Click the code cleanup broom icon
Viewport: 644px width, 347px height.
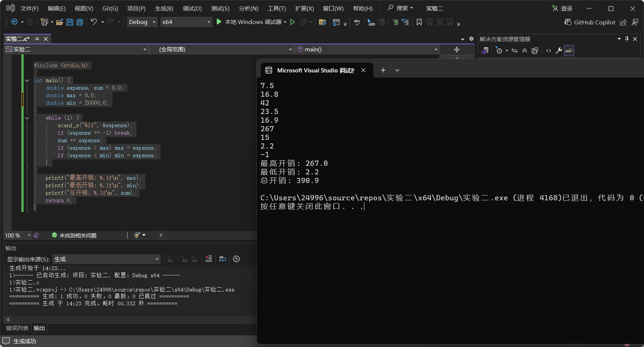(137, 235)
